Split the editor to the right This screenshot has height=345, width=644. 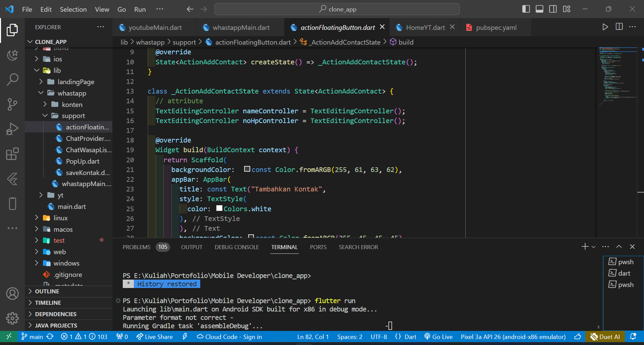[619, 27]
